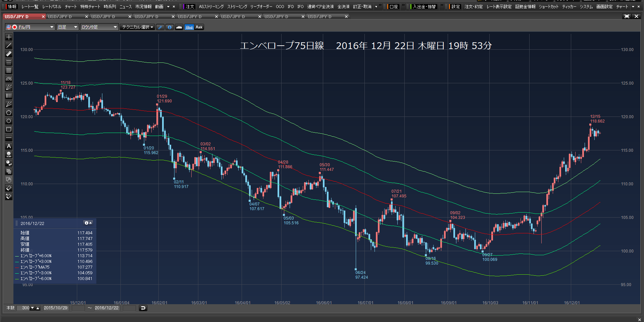This screenshot has width=644, height=322.
Task: Switch price display to Ask
Action: coord(199,27)
